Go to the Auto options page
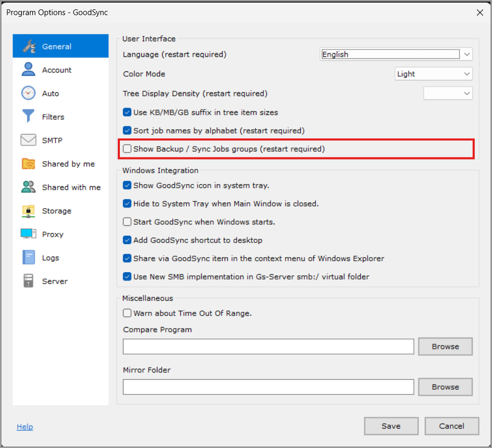The image size is (492, 448). 60,93
